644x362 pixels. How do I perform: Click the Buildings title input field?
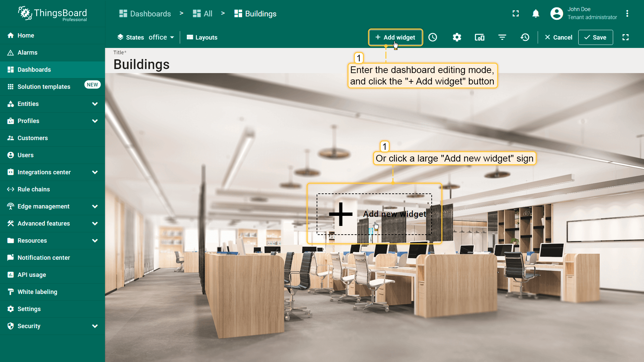(142, 64)
